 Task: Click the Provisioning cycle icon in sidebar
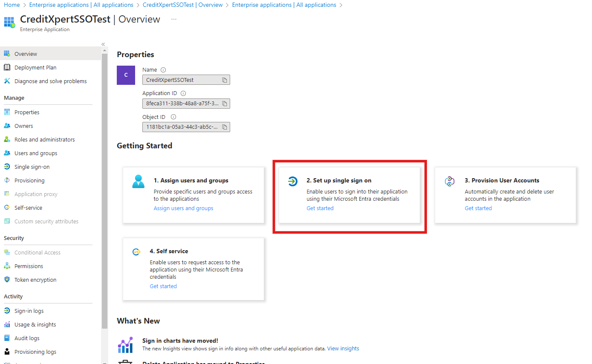[7, 180]
